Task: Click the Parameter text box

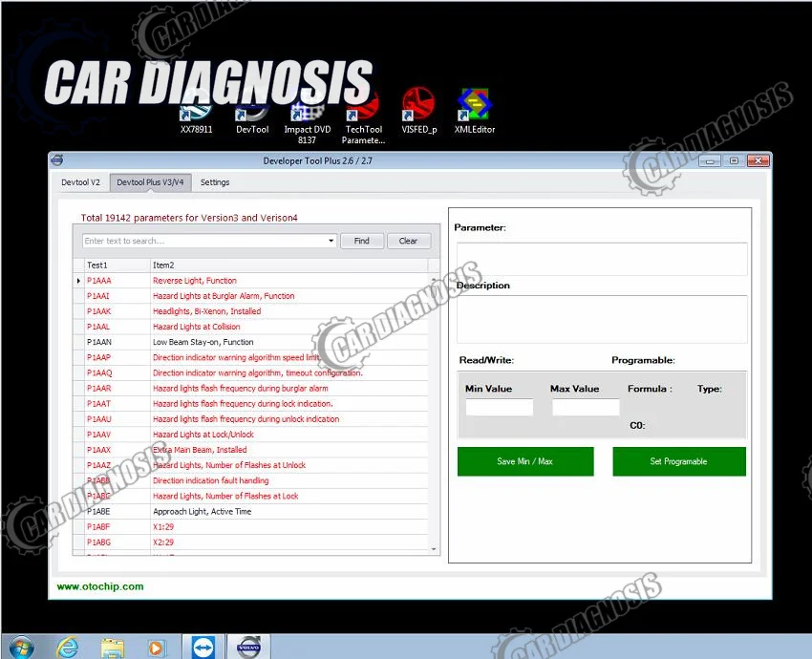Action: [602, 259]
